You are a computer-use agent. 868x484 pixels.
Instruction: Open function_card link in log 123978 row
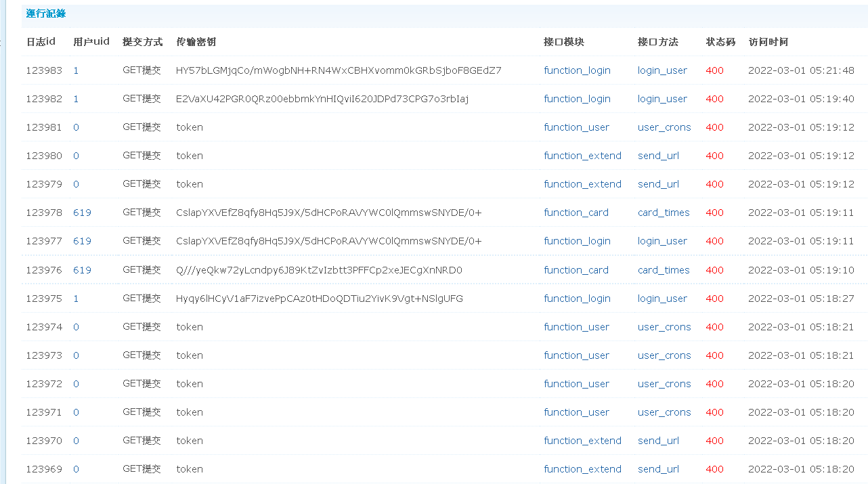[x=576, y=213]
